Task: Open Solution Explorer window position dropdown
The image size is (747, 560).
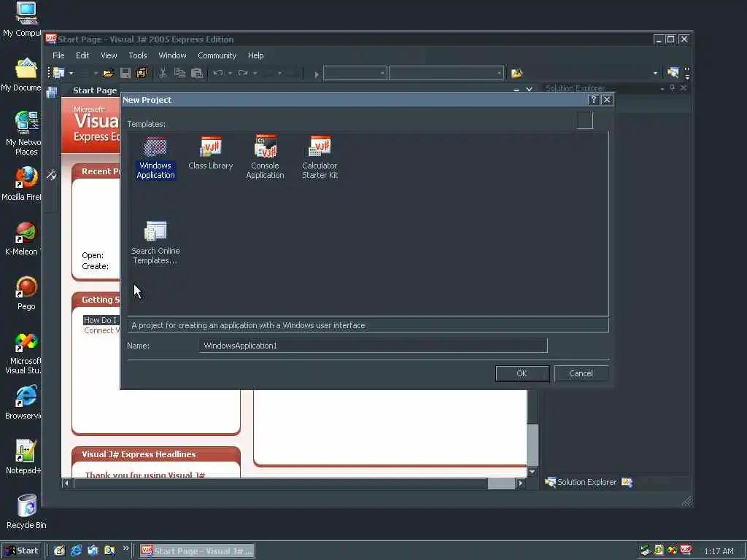Action: click(x=662, y=88)
